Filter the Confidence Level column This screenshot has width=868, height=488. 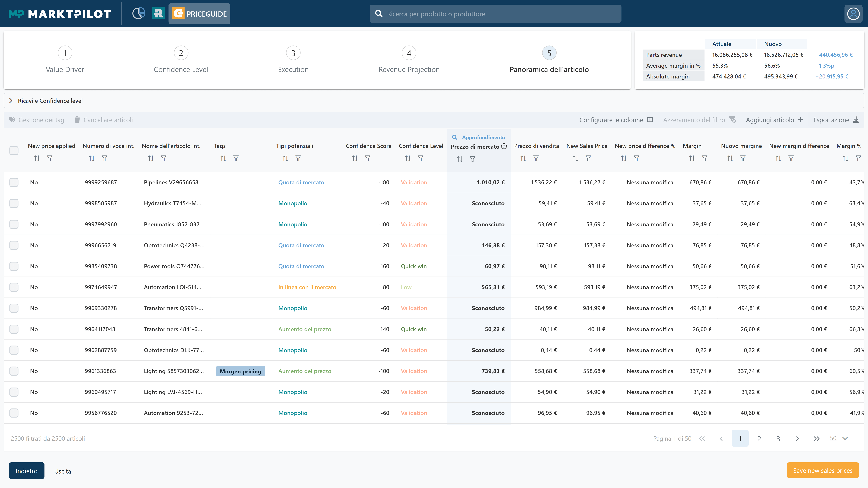coord(421,158)
